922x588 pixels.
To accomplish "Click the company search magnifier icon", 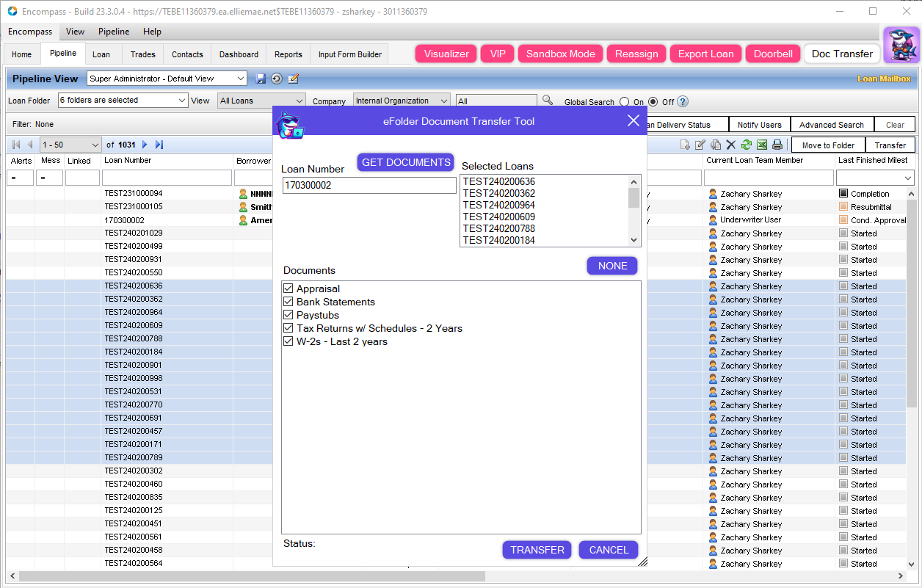I will (x=548, y=101).
